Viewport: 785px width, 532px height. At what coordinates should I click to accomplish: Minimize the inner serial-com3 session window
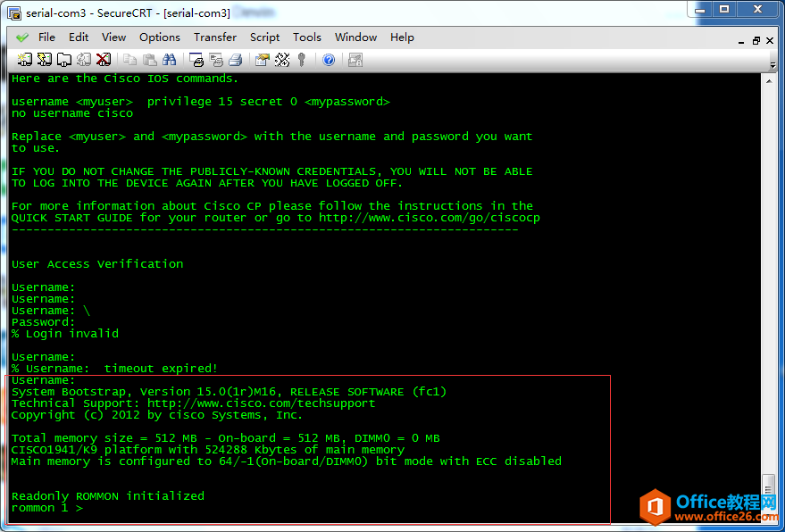point(741,42)
